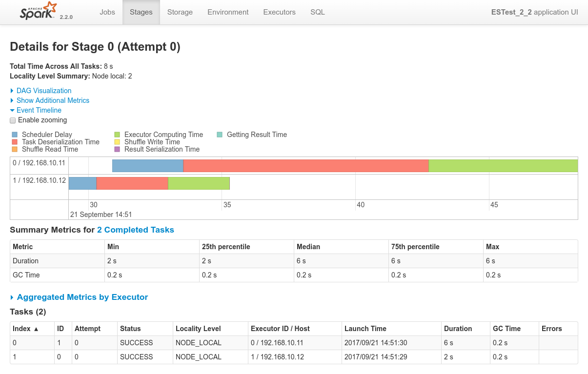
Task: Enable the zooming checkbox
Action: (13, 120)
